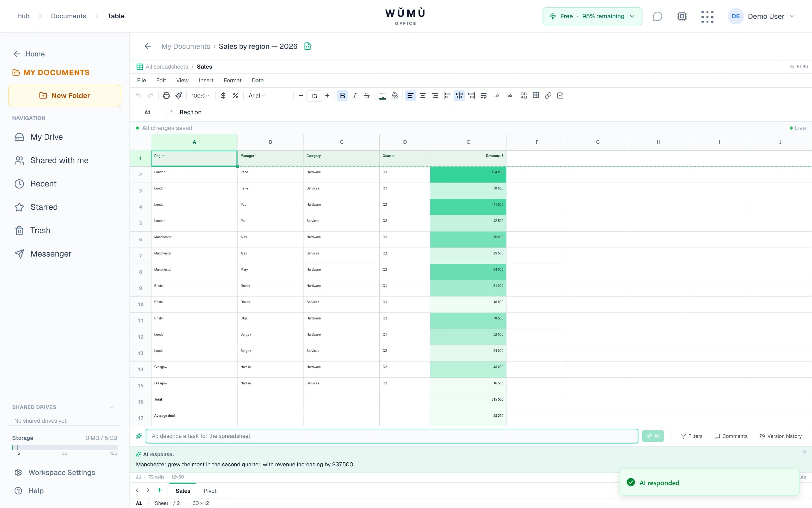Viewport: 812px width, 508px height.
Task: Toggle bold formatting
Action: pyautogui.click(x=342, y=96)
